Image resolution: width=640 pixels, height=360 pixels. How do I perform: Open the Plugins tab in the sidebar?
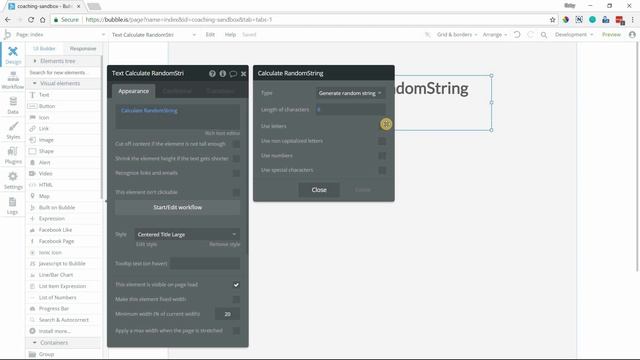coord(13,156)
